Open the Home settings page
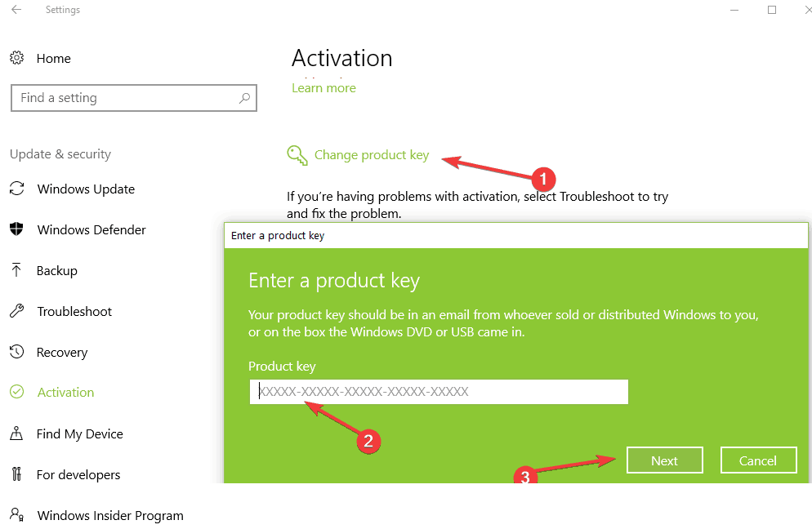Viewport: 812px width, 529px height. [54, 58]
